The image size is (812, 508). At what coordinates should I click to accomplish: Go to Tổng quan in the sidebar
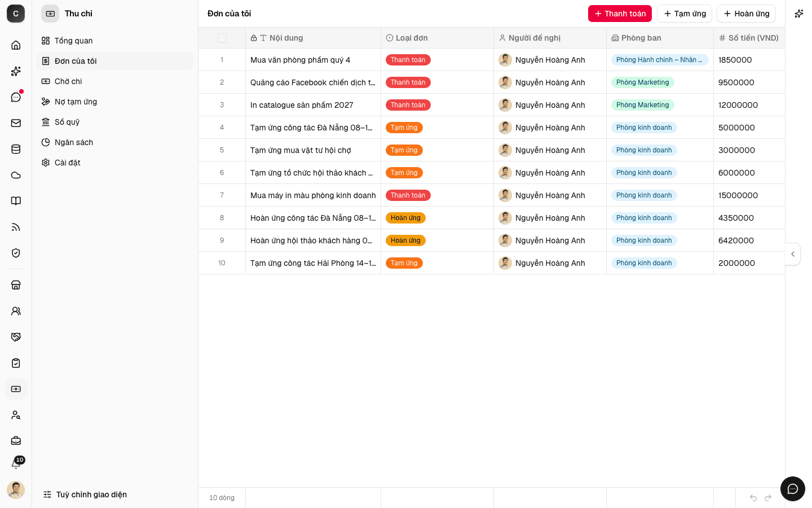[115, 41]
